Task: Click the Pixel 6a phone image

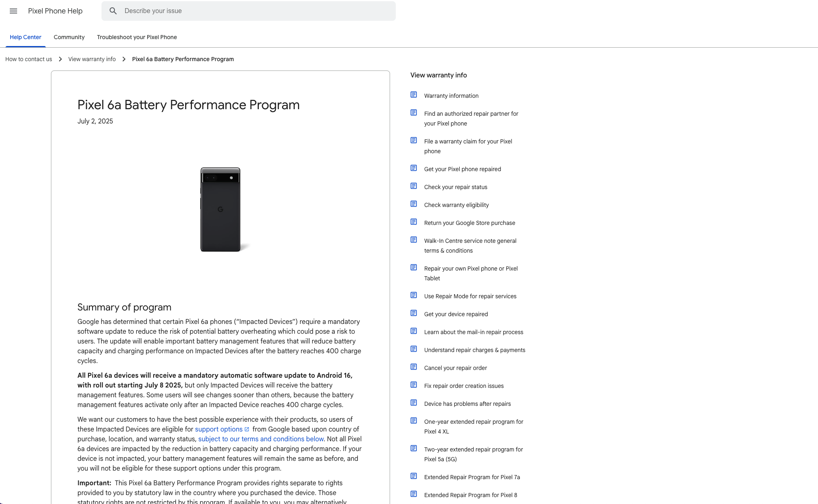Action: [x=220, y=209]
